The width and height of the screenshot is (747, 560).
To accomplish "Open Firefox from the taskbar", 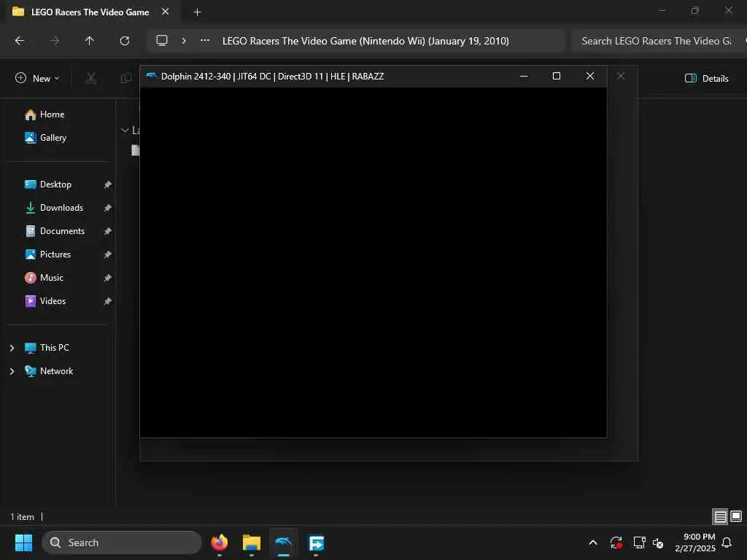I will pyautogui.click(x=220, y=542).
